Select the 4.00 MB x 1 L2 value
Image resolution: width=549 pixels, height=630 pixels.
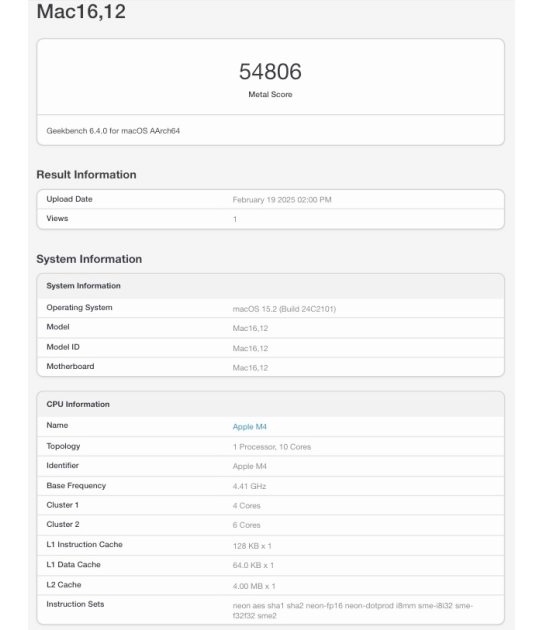pos(254,586)
